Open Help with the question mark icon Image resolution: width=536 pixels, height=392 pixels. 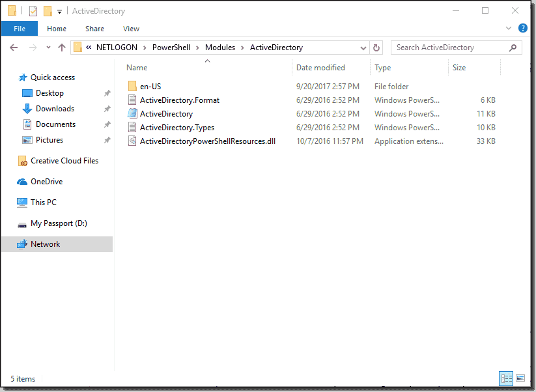[523, 28]
